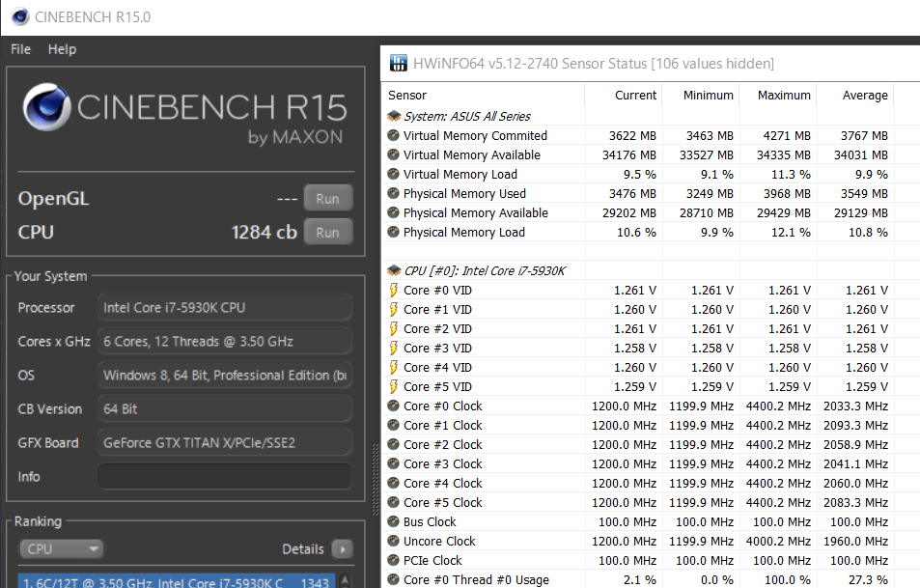Open the File menu in Cinebench
This screenshot has width=920, height=588.
click(x=20, y=49)
